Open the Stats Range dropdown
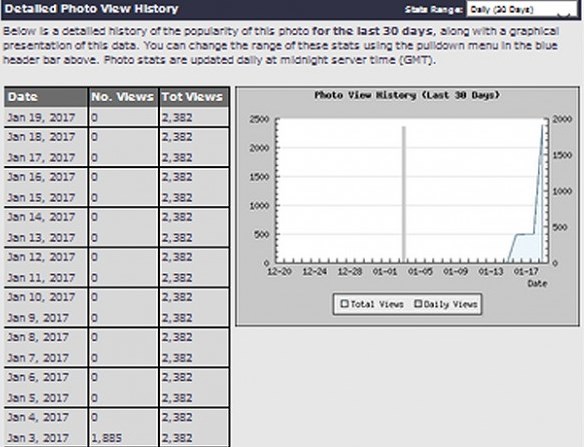584x447 pixels. coord(522,9)
